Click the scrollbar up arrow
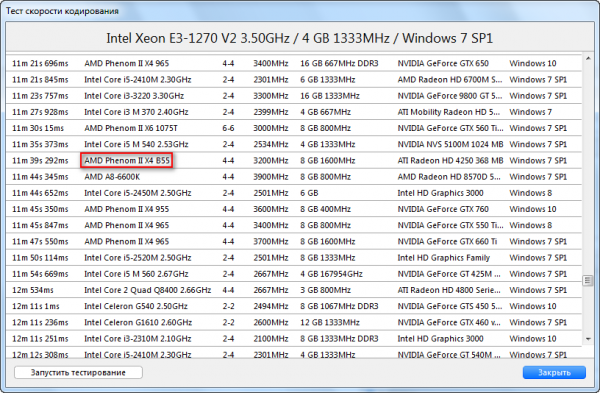 coord(588,59)
